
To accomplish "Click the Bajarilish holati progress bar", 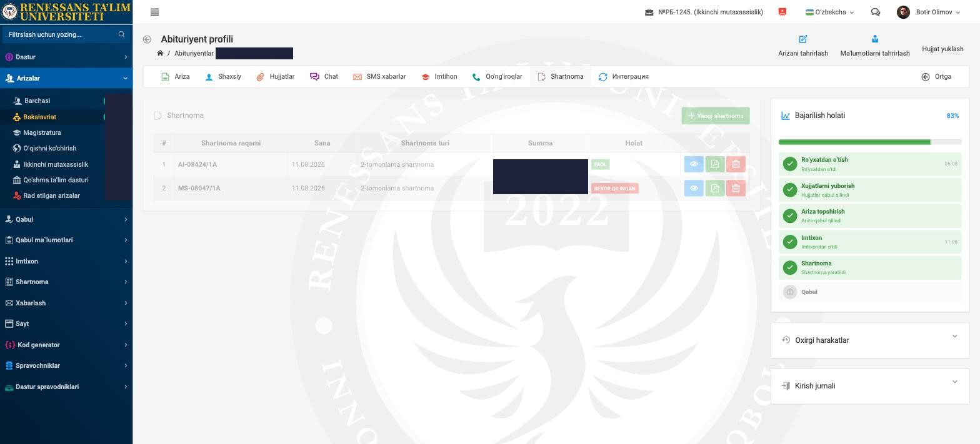I will (870, 142).
